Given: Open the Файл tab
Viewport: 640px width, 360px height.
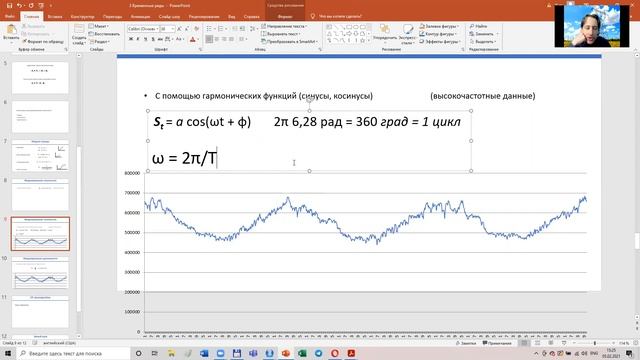Looking at the screenshot, I should tap(9, 16).
